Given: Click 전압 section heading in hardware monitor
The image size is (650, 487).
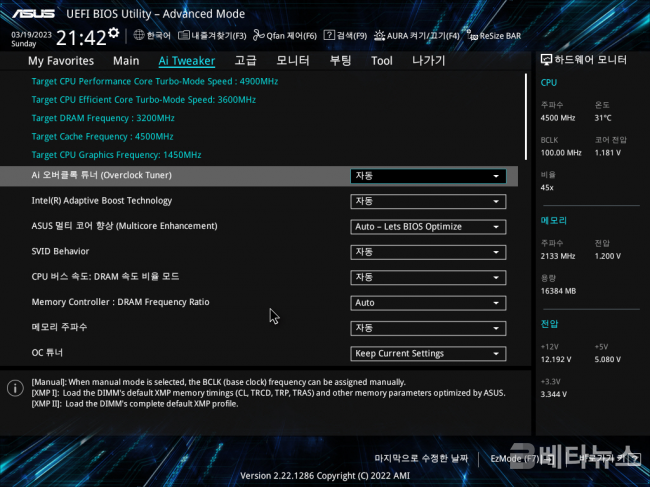Looking at the screenshot, I should [549, 324].
